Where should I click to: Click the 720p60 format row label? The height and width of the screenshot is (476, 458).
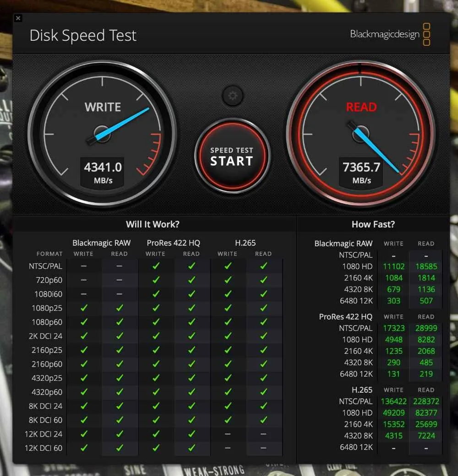pos(49,280)
